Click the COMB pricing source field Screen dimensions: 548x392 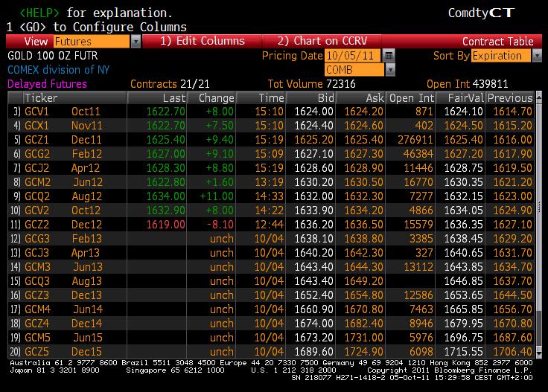pos(354,70)
